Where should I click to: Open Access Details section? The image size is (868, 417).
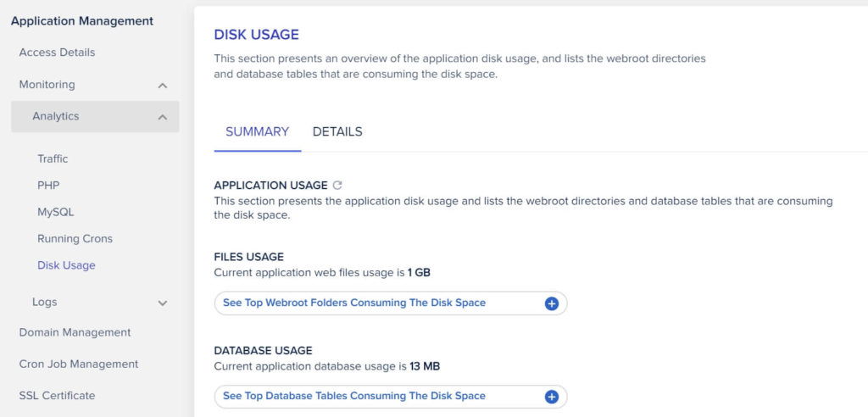pos(57,53)
